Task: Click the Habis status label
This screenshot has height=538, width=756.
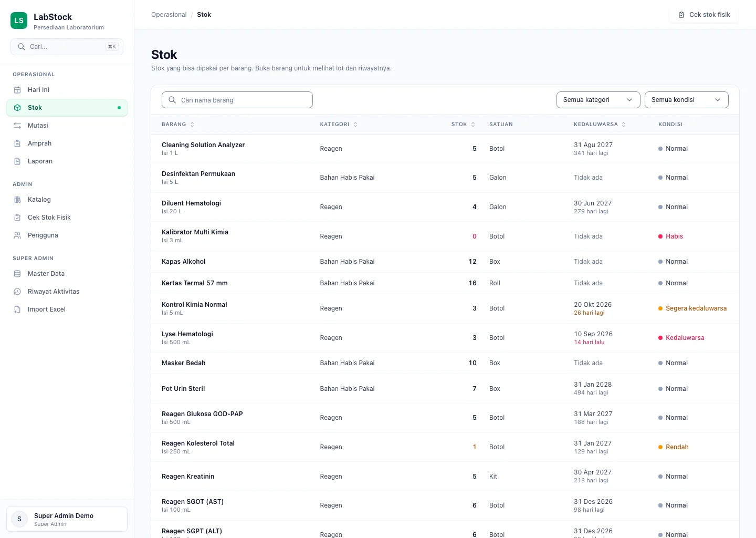Action: (674, 236)
